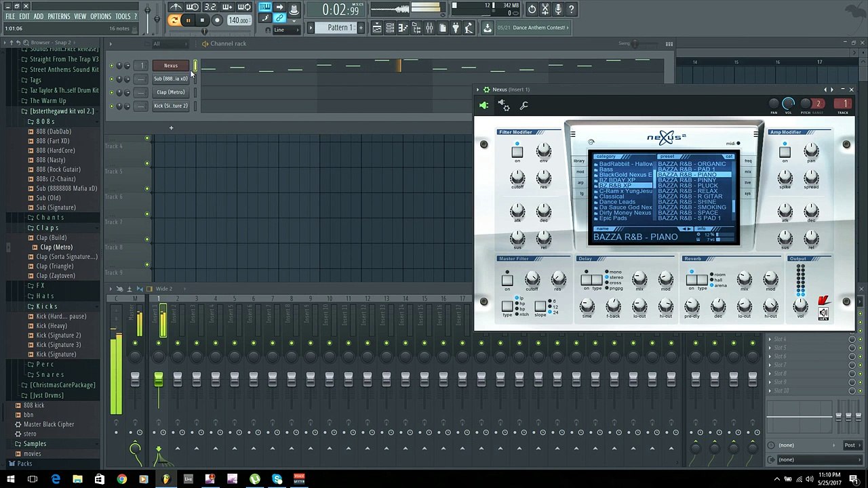This screenshot has width=868, height=488.
Task: Click the green plugin wrapper icon in Nexus
Action: (x=484, y=105)
